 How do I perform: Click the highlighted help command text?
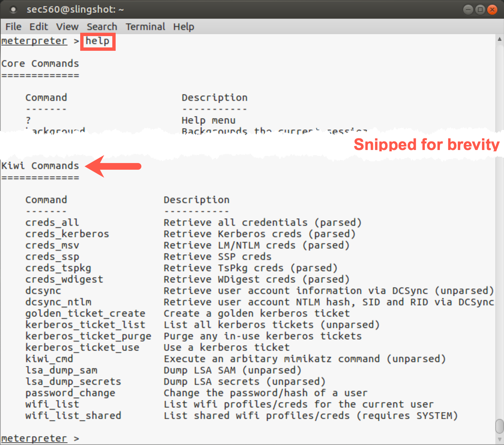(98, 41)
